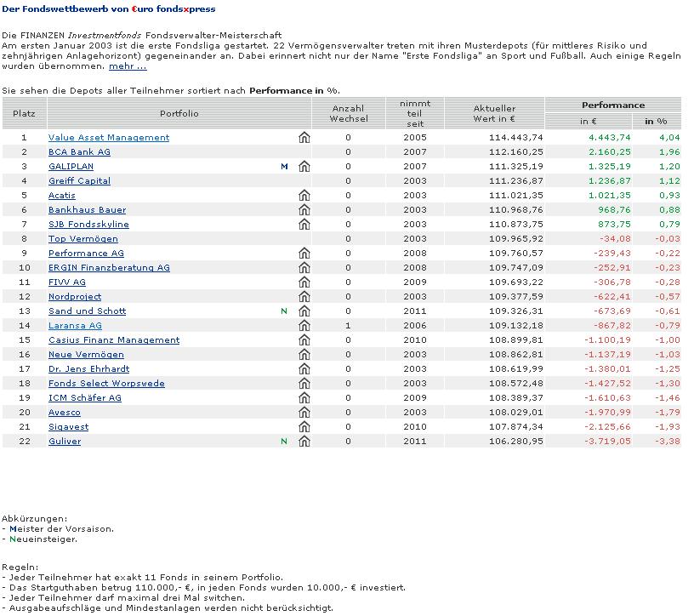694x616 pixels.
Task: Open ERGIN Finanzberatung AG portfolio
Action: (x=110, y=267)
